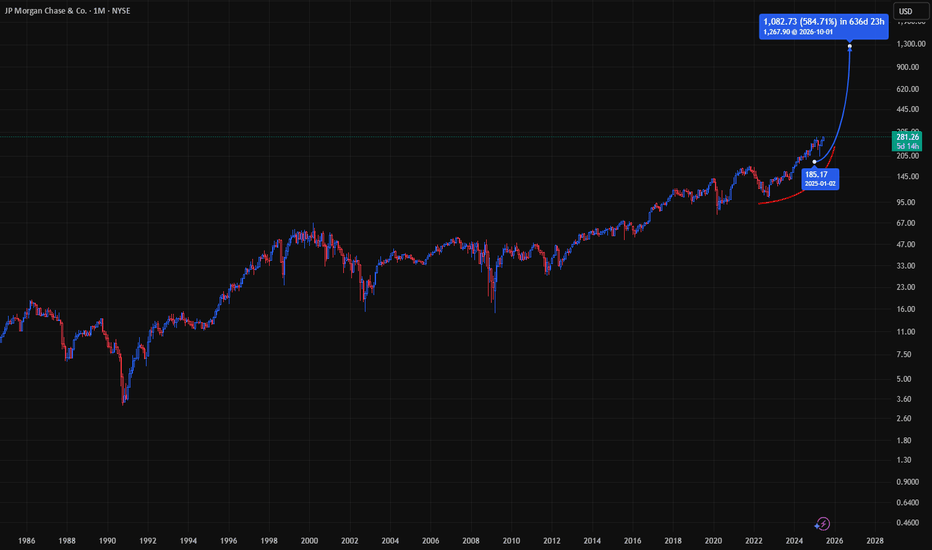Click the 0.4600 price axis label

click(x=908, y=523)
